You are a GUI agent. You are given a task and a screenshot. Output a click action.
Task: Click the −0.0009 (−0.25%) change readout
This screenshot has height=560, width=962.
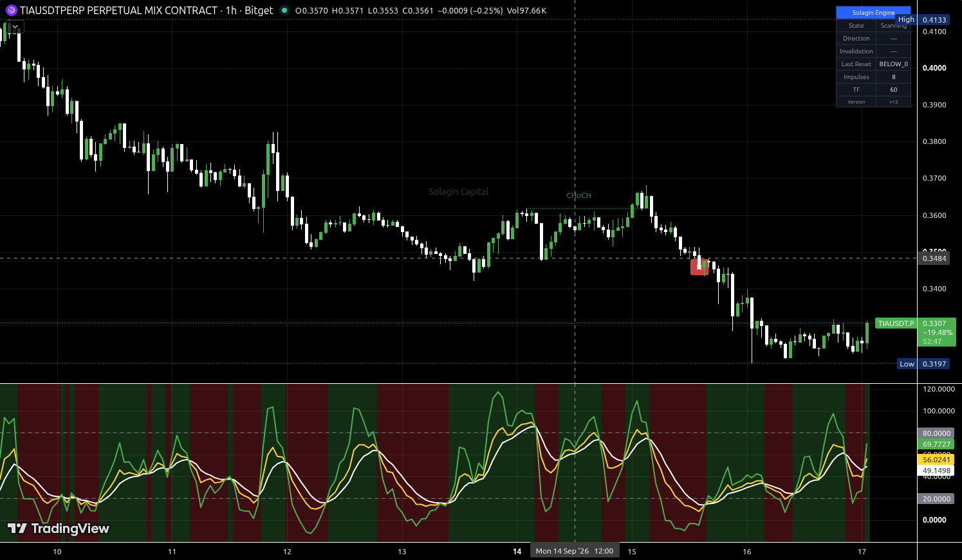(x=470, y=11)
